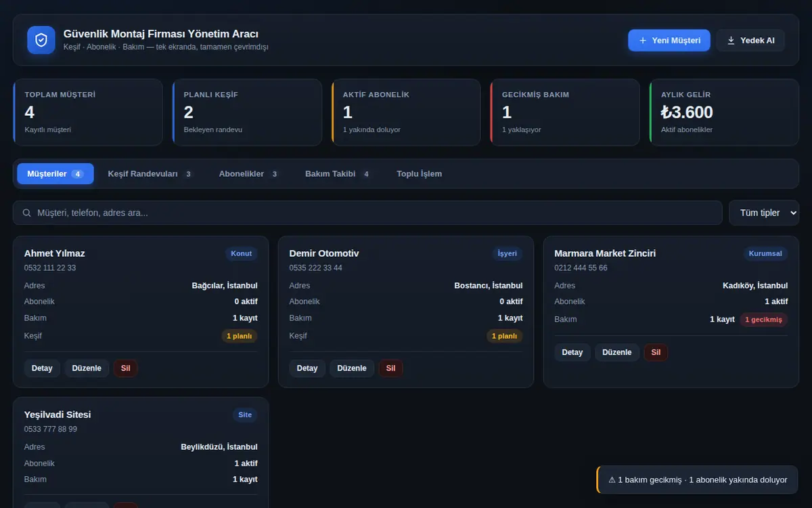Click the Aktif Abonelik stat card
The image size is (812, 508).
[406, 112]
